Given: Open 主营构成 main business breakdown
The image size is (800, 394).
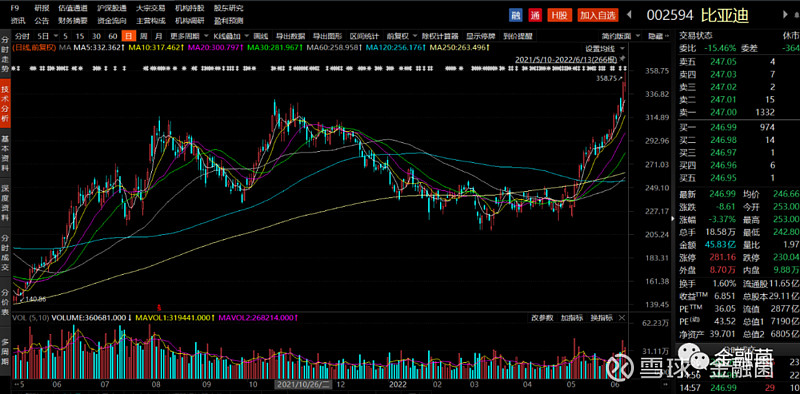Looking at the screenshot, I should pyautogui.click(x=151, y=21).
